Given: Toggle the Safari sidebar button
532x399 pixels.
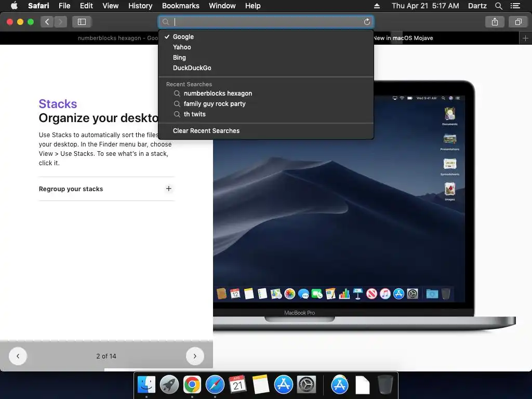Looking at the screenshot, I should tap(82, 22).
